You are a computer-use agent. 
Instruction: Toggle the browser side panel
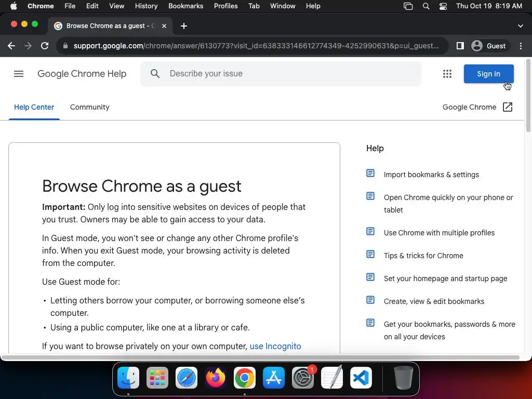click(x=460, y=46)
